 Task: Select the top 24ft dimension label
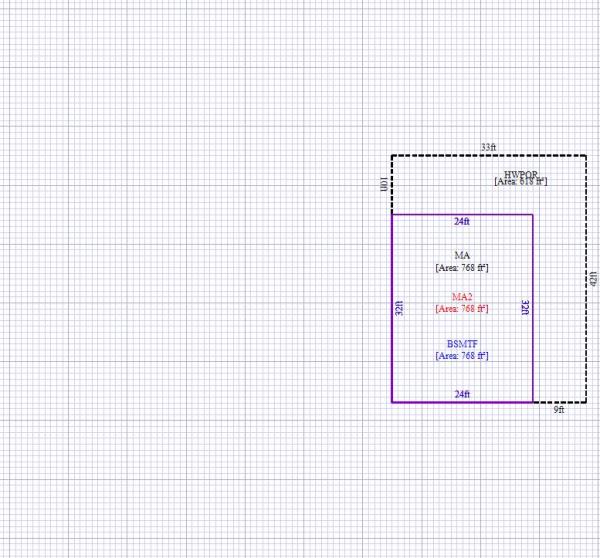462,221
